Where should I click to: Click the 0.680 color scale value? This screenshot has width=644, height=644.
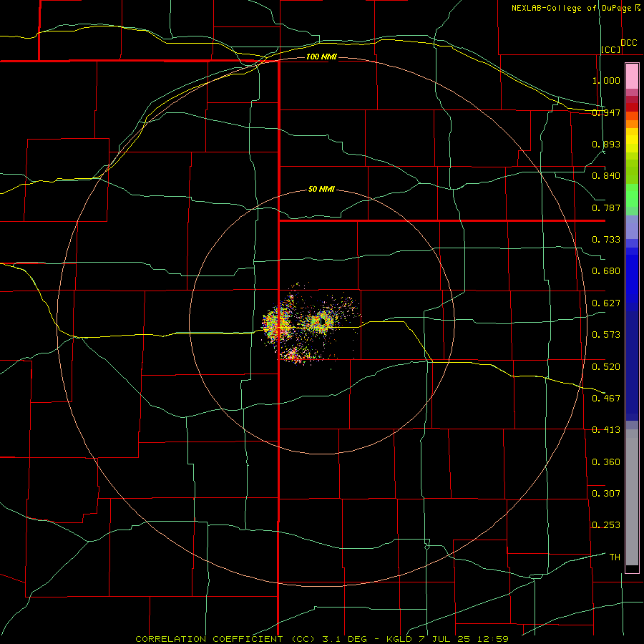coord(606,271)
